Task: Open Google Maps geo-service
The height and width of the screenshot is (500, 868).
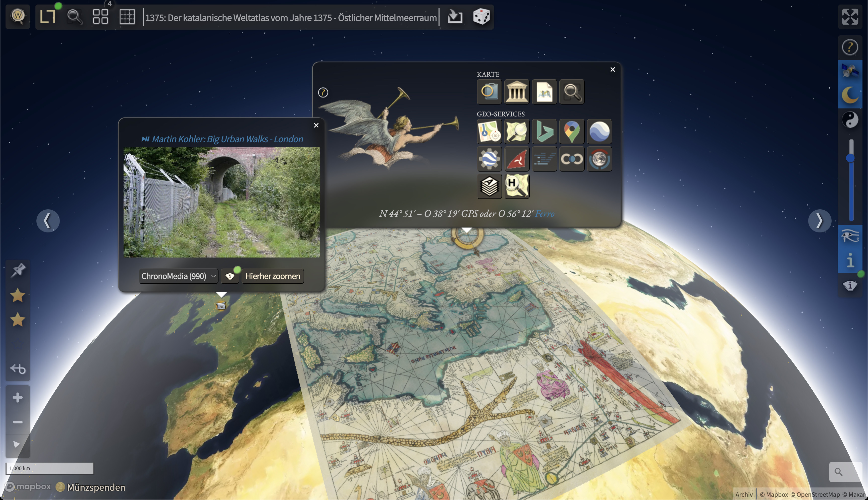Action: coord(571,132)
